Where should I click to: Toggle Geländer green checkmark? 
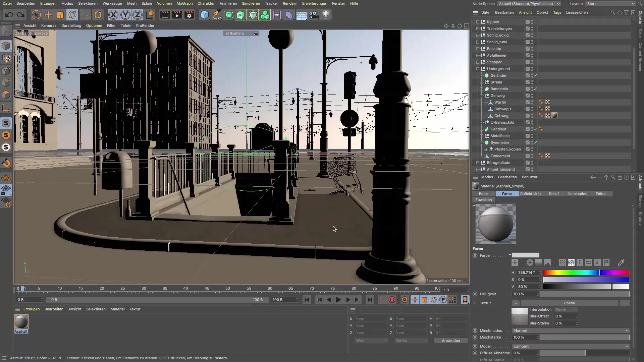(536, 75)
